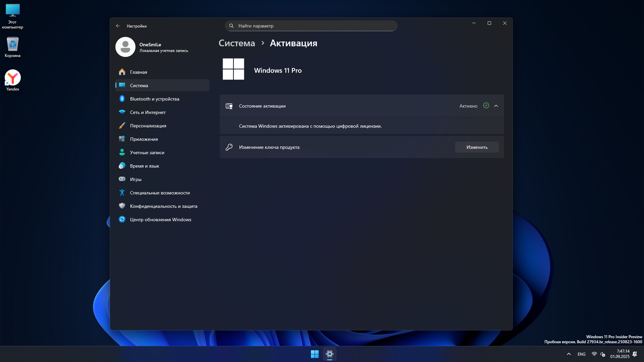Open Учетные записи in the sidebar
Viewport: 644px width, 362px height.
tap(147, 153)
